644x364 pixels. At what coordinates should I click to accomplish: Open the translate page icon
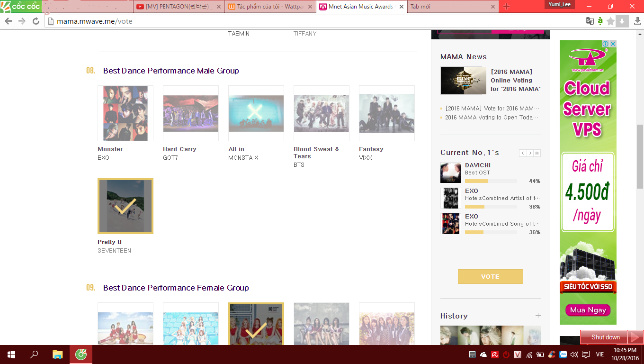[590, 21]
